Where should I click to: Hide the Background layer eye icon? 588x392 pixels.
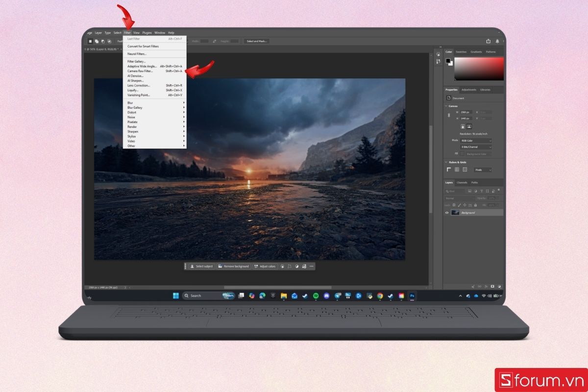click(447, 213)
